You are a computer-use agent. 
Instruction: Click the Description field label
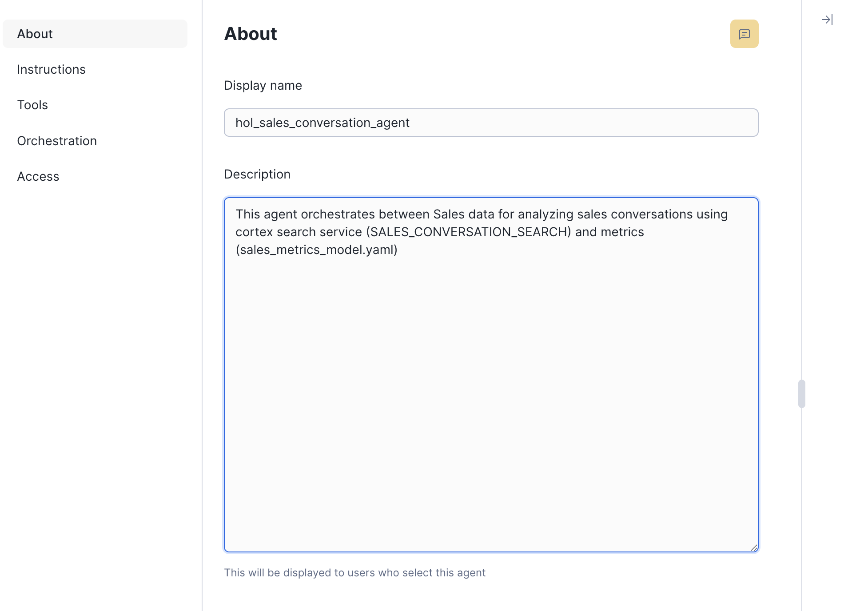pyautogui.click(x=257, y=174)
